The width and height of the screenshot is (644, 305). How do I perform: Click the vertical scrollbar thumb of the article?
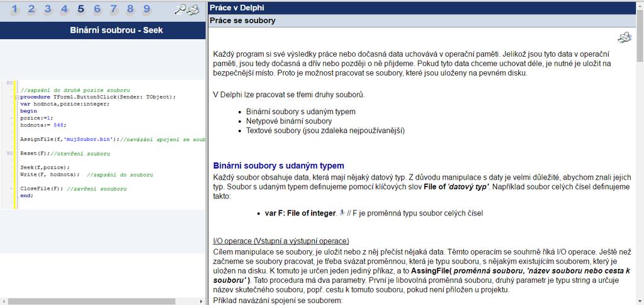[x=640, y=36]
